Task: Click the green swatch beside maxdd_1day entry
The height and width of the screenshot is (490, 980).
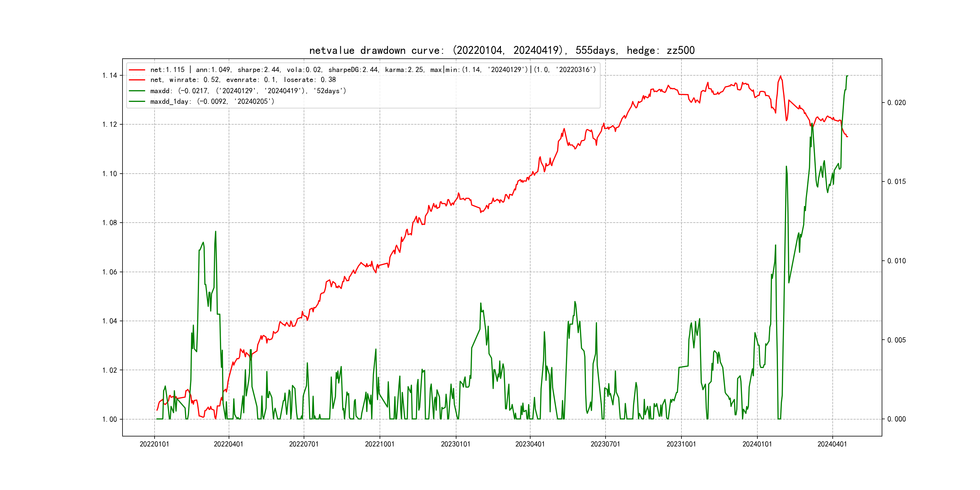Action: click(137, 102)
